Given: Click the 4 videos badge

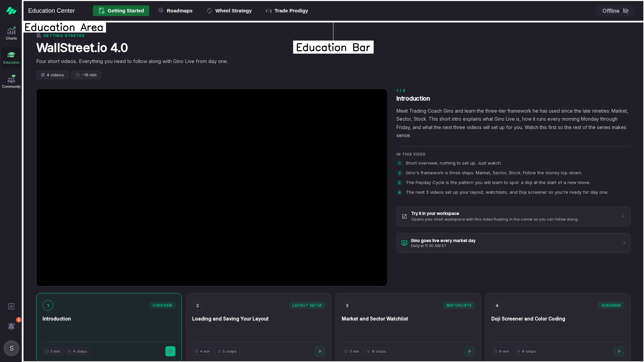Looking at the screenshot, I should point(52,75).
